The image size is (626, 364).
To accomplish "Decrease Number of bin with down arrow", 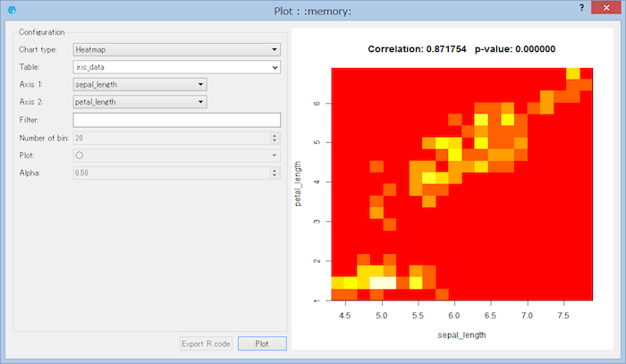I will [x=275, y=141].
